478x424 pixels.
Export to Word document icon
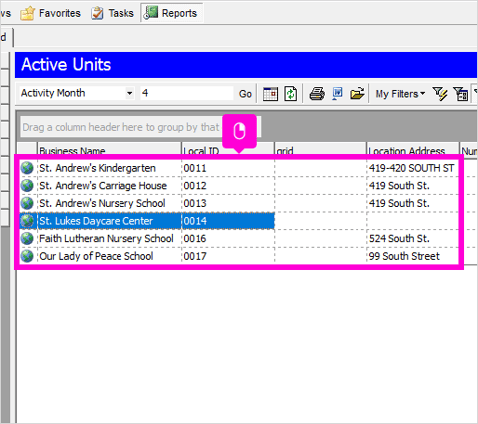pos(337,94)
